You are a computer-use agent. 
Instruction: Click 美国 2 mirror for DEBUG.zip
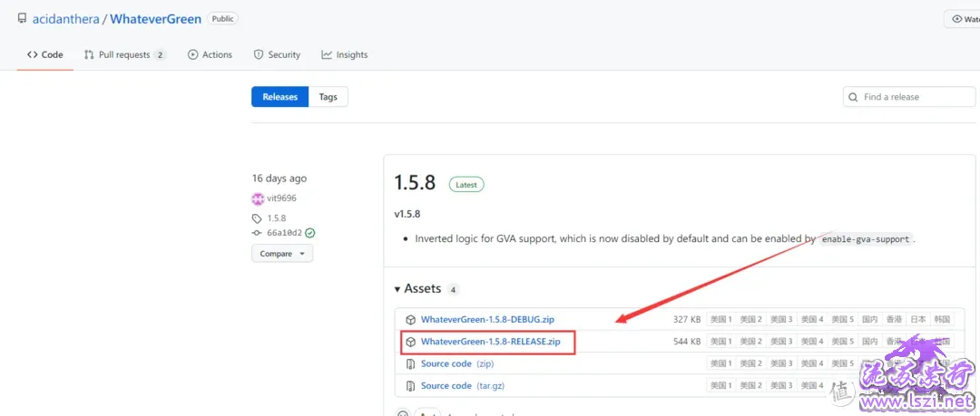[751, 319]
